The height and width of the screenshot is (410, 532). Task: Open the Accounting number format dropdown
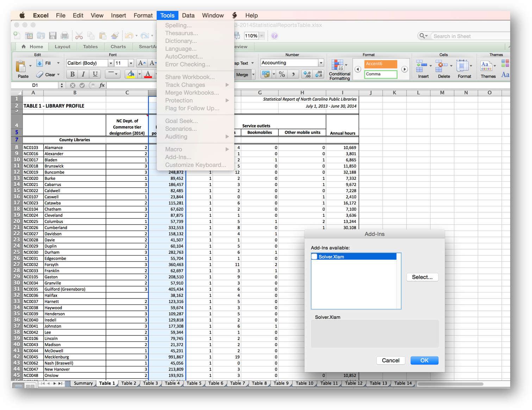click(x=321, y=63)
